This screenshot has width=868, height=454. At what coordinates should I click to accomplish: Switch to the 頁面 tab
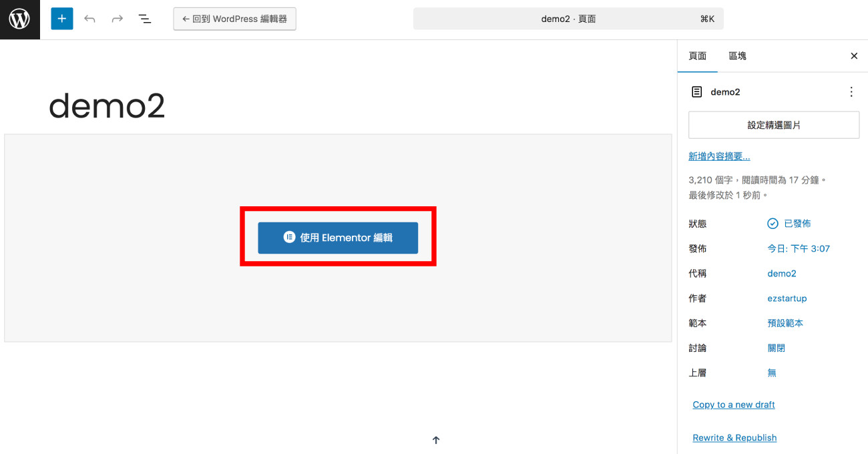(697, 56)
